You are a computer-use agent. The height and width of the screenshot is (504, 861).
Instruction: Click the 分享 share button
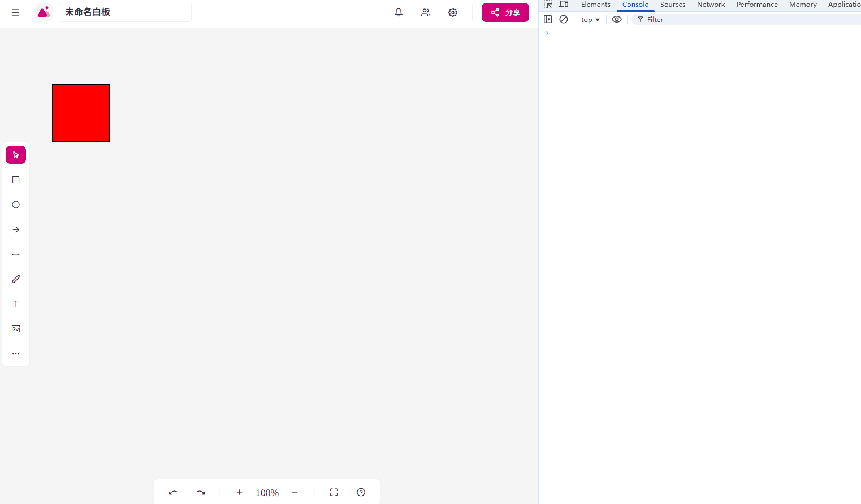505,12
